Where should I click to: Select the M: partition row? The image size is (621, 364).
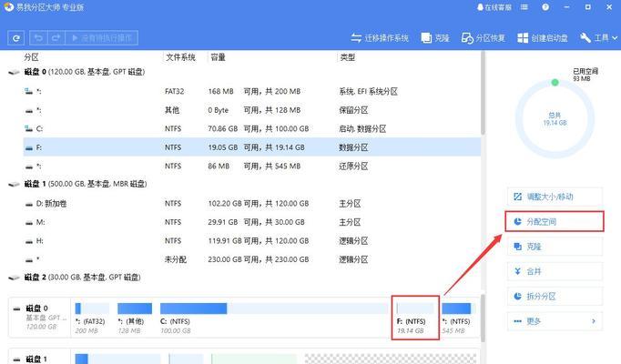pyautogui.click(x=252, y=222)
